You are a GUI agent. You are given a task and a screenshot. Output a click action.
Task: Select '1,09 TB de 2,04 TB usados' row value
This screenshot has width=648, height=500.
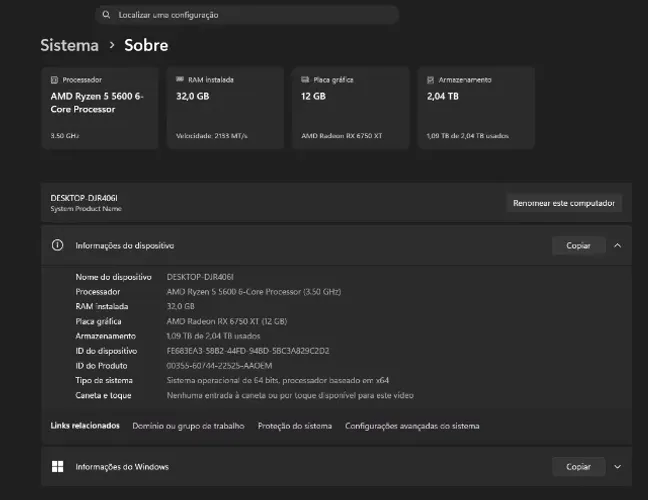click(213, 336)
